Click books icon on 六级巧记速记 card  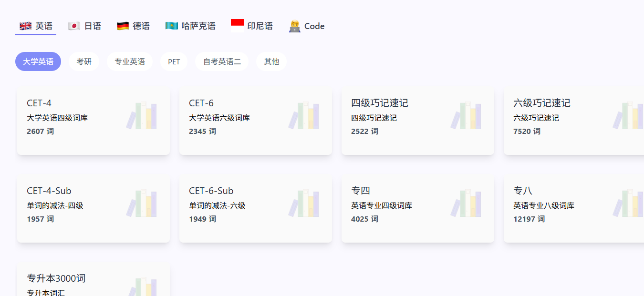628,116
